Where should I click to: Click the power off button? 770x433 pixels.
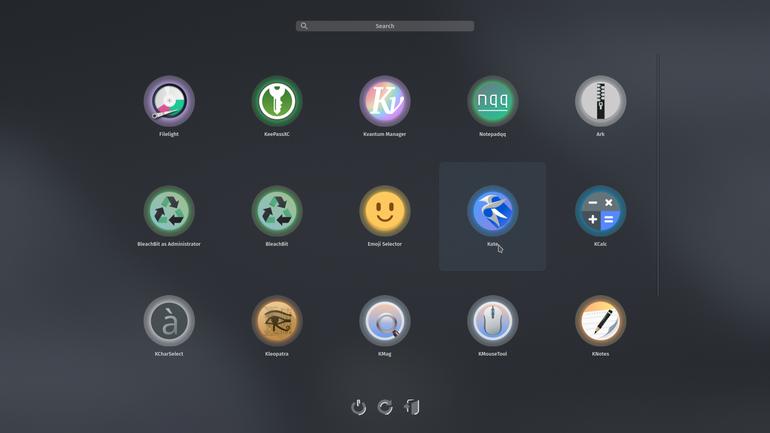tap(358, 407)
